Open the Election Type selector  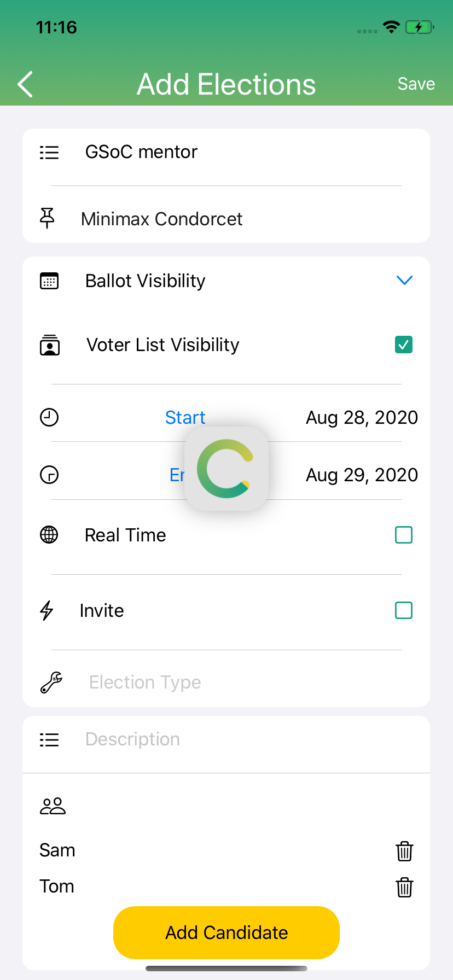point(145,682)
